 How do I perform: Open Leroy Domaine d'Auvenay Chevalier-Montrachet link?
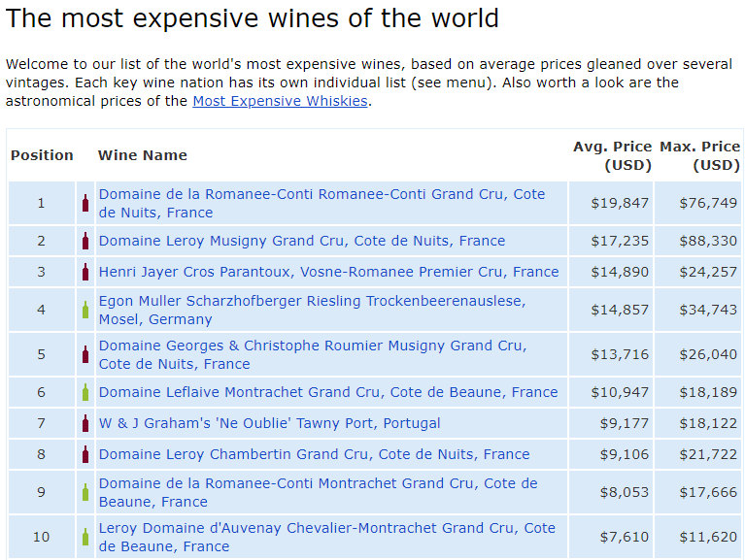[x=327, y=537]
